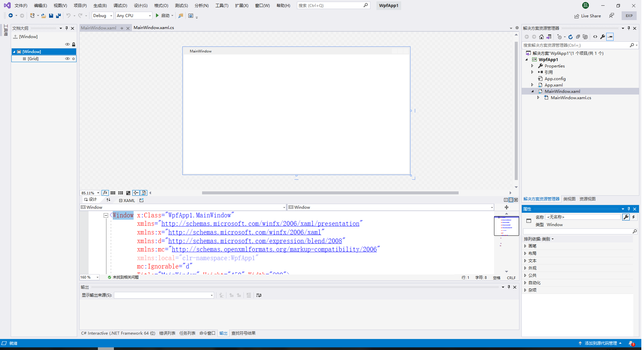Open the 调试(D) menu
The image size is (644, 350).
click(x=121, y=5)
